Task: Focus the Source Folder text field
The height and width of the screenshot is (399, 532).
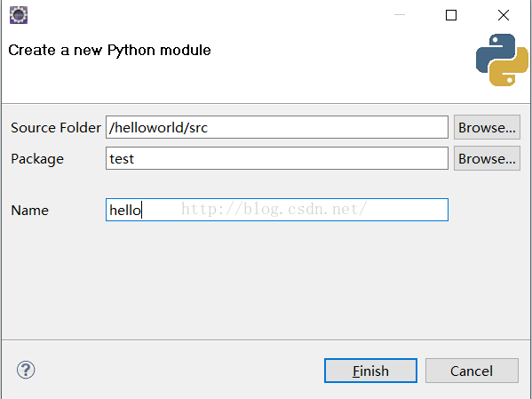Action: point(277,127)
